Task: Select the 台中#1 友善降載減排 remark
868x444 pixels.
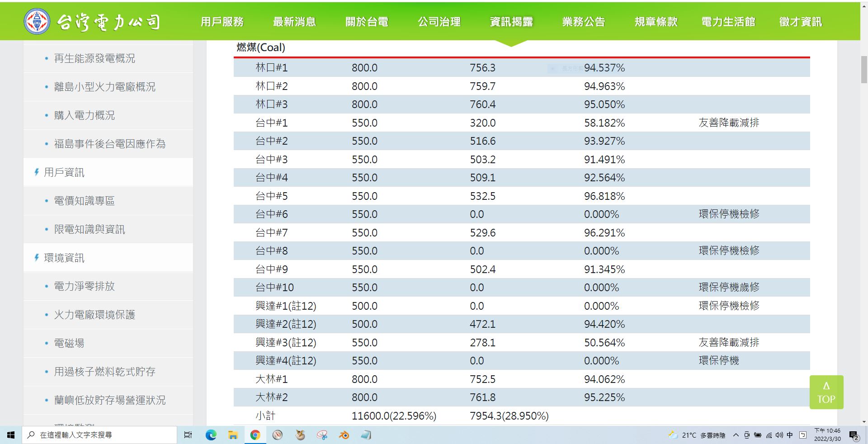Action: [729, 123]
